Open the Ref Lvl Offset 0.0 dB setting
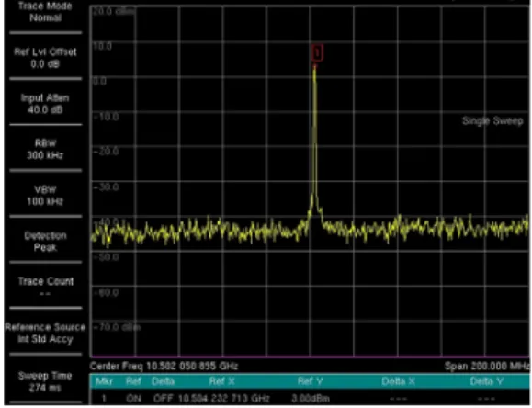This screenshot has width=532, height=408. click(x=45, y=58)
